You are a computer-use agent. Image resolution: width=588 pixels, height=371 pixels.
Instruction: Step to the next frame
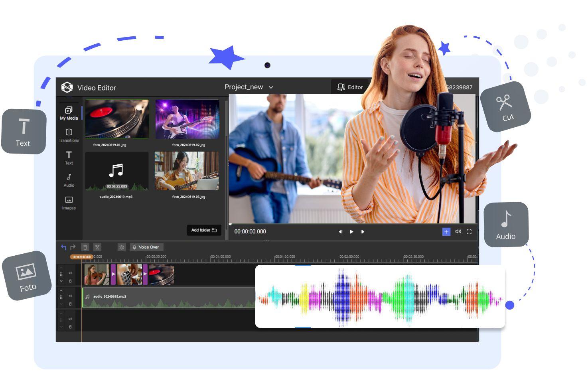(362, 232)
